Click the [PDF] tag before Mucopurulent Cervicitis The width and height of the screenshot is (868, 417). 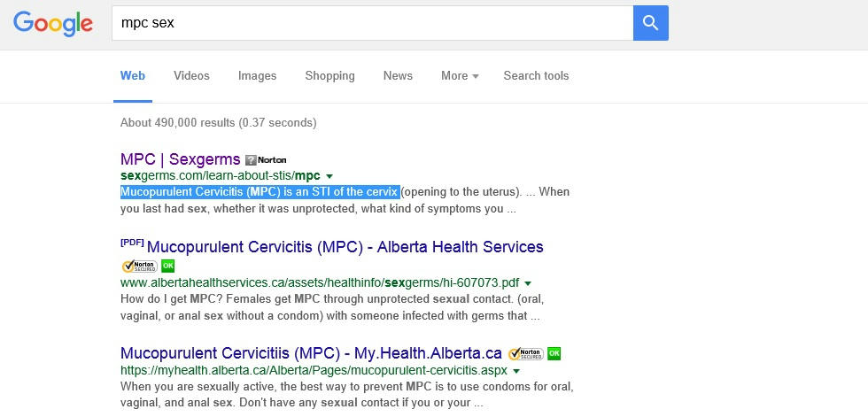(x=132, y=243)
